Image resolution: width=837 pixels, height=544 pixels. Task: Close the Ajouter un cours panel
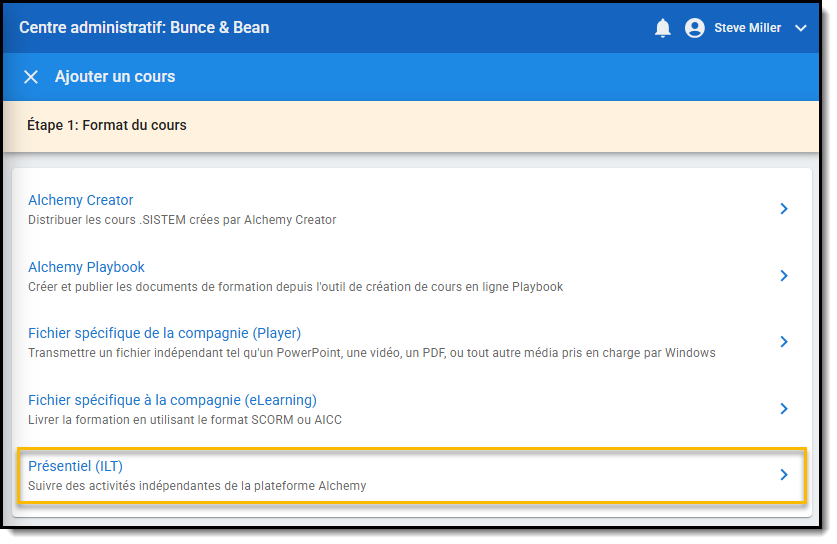click(x=31, y=77)
